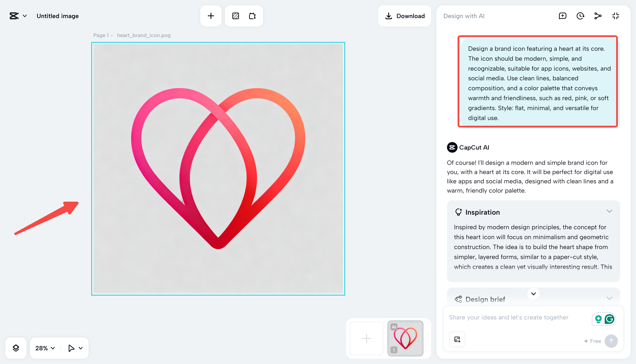
Task: Click the Share your ideas input field
Action: click(x=508, y=317)
